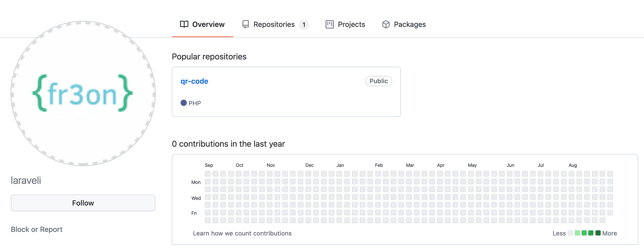Click the lightest green legend swatch

577,233
